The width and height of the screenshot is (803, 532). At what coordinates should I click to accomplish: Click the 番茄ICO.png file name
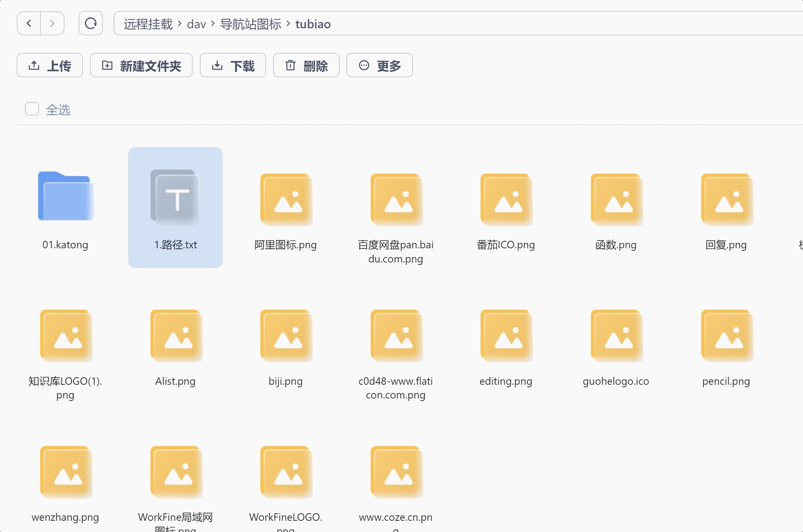tap(506, 245)
